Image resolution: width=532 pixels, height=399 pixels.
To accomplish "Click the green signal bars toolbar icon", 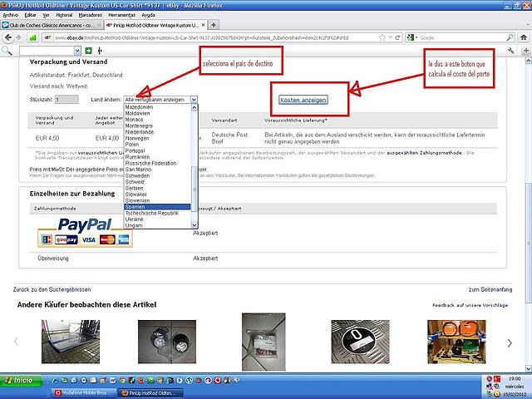I will pos(33,37).
